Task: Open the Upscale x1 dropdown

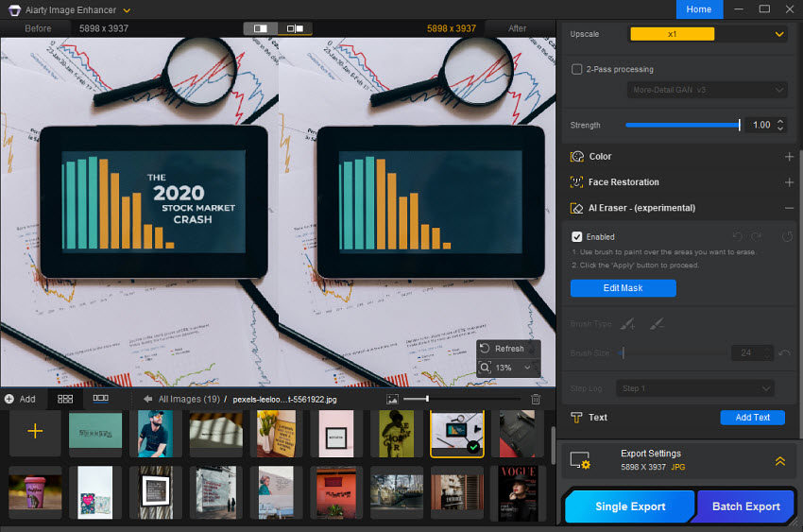Action: 707,34
